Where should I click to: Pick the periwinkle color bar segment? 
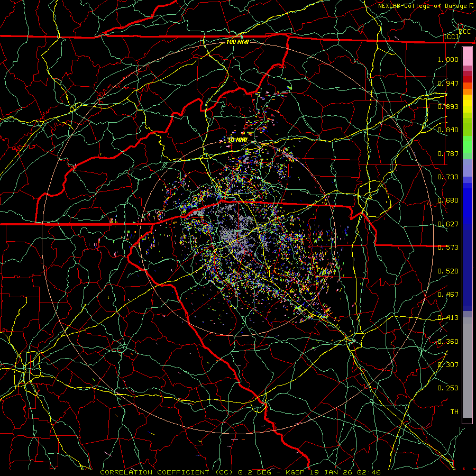(467, 168)
